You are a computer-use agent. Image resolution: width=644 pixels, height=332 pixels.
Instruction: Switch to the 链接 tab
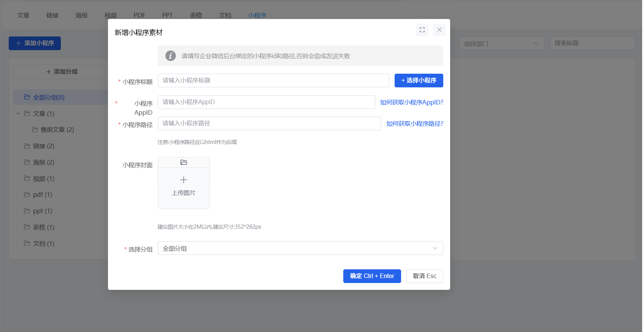pyautogui.click(x=52, y=15)
